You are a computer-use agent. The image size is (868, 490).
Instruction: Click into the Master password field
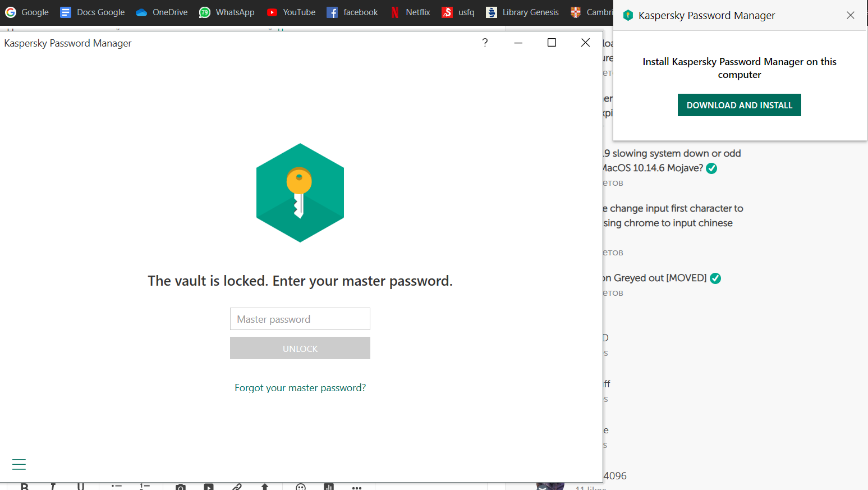(x=300, y=319)
